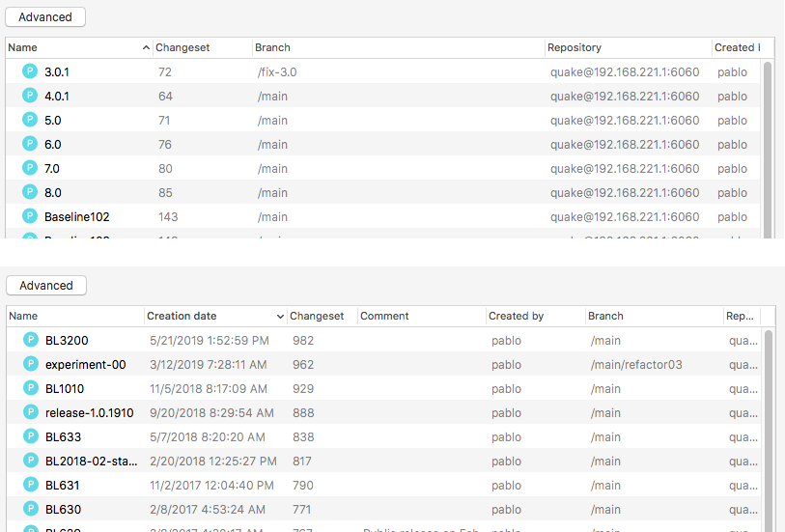Click the label icon for BL2018-02-sta...
Screen dimensions: 785x532
tap(31, 460)
